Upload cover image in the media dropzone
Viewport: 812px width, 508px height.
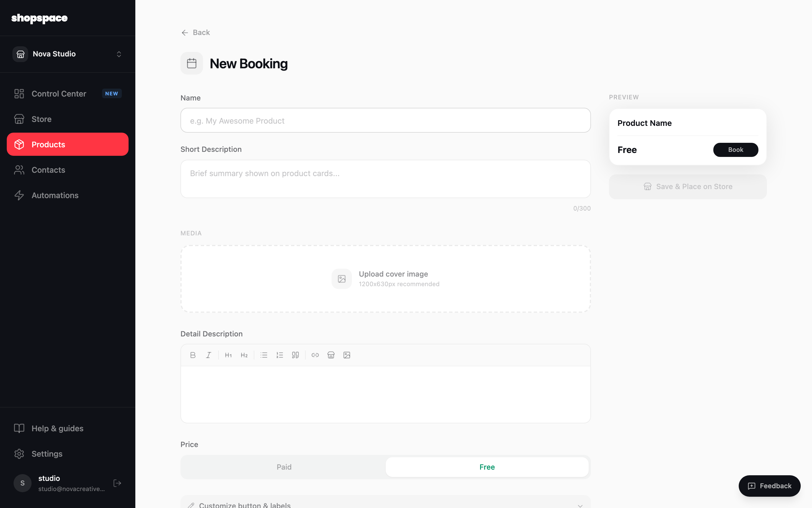385,279
